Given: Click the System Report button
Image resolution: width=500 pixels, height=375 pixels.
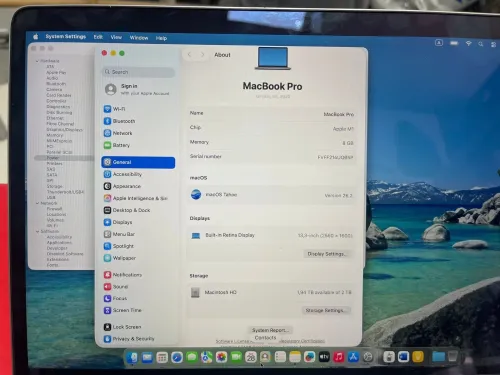Looking at the screenshot, I should 270,330.
